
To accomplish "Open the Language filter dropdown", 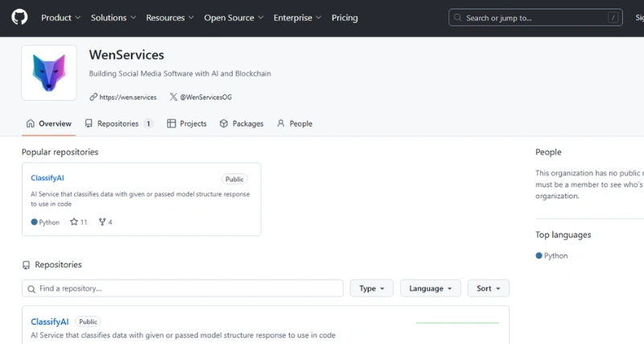I will pyautogui.click(x=431, y=288).
